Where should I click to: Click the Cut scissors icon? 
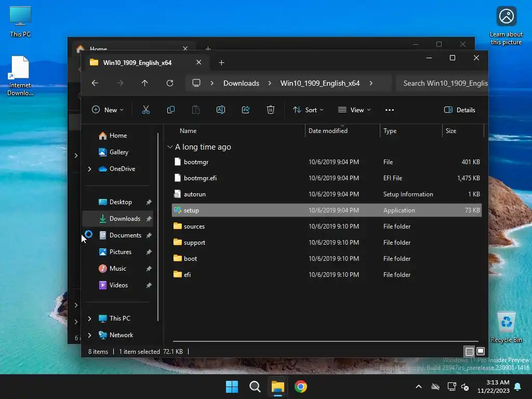(146, 110)
